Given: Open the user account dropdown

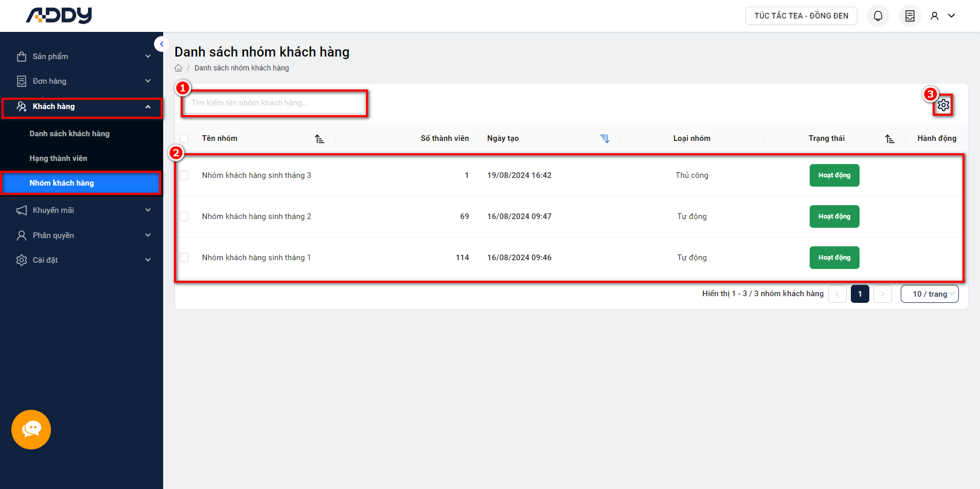Looking at the screenshot, I should tap(942, 16).
